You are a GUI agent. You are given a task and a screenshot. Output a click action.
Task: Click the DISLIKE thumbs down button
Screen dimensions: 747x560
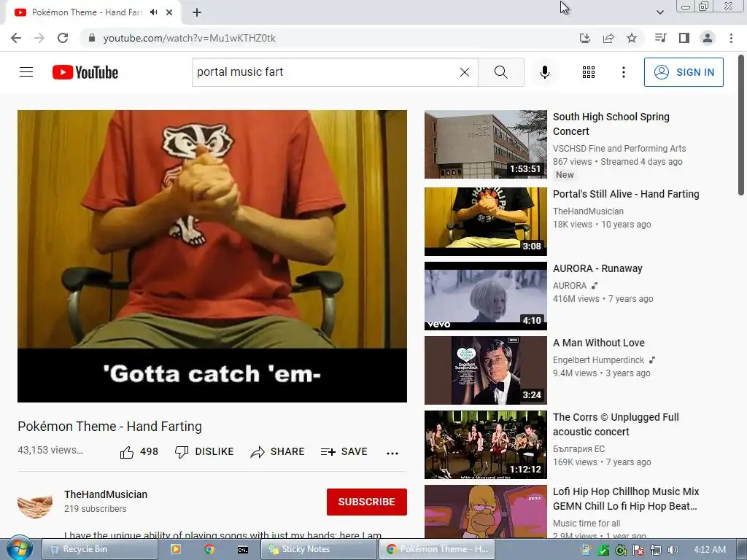click(204, 451)
